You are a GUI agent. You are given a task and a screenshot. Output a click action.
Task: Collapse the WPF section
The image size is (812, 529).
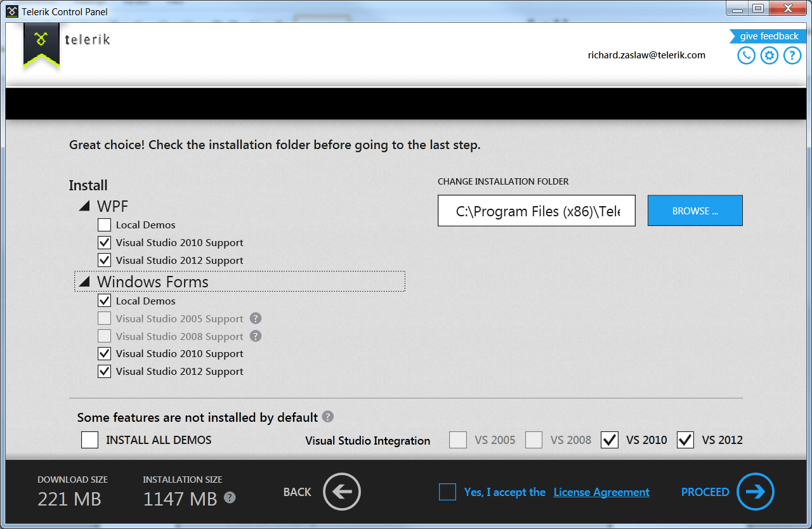coord(84,206)
